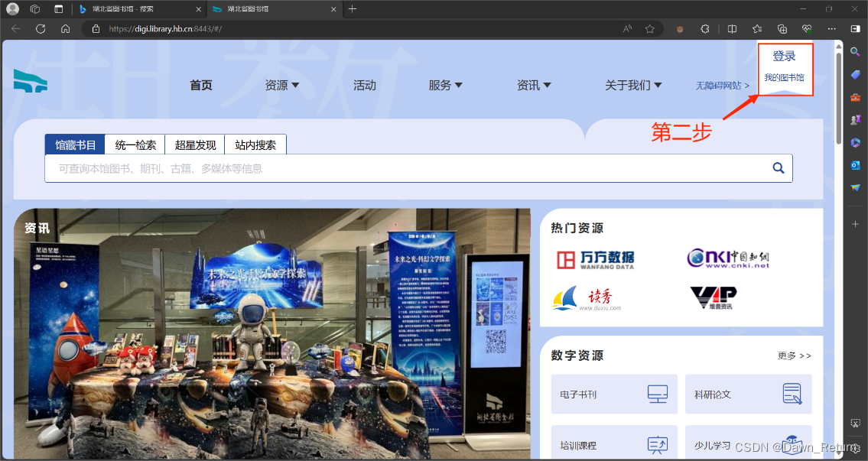Select the 超星发现 search tab
The image size is (868, 461).
coord(195,144)
